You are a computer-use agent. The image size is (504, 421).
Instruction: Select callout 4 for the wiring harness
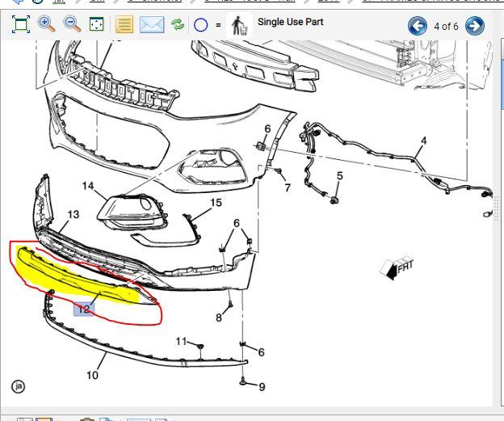pyautogui.click(x=423, y=141)
